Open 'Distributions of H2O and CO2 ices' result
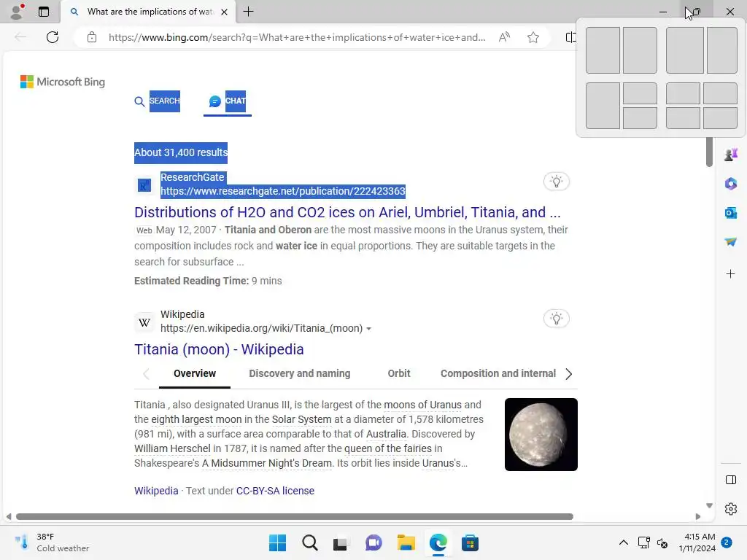747x560 pixels. tap(347, 212)
